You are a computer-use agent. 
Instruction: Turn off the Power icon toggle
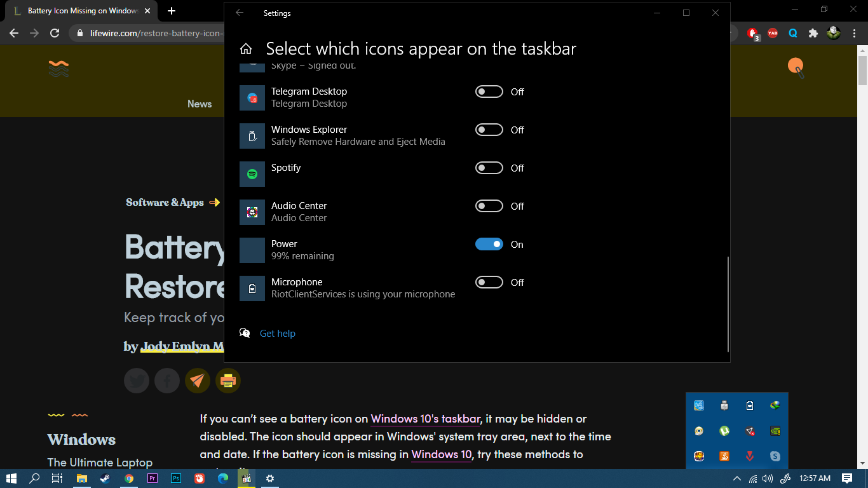[x=489, y=244]
